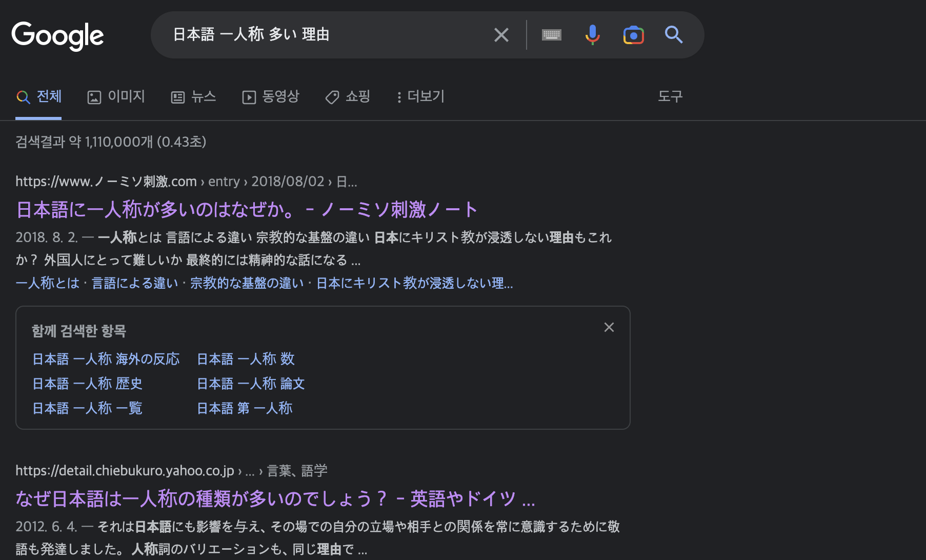
Task: Select the 전체 (All) tab
Action: 39,97
